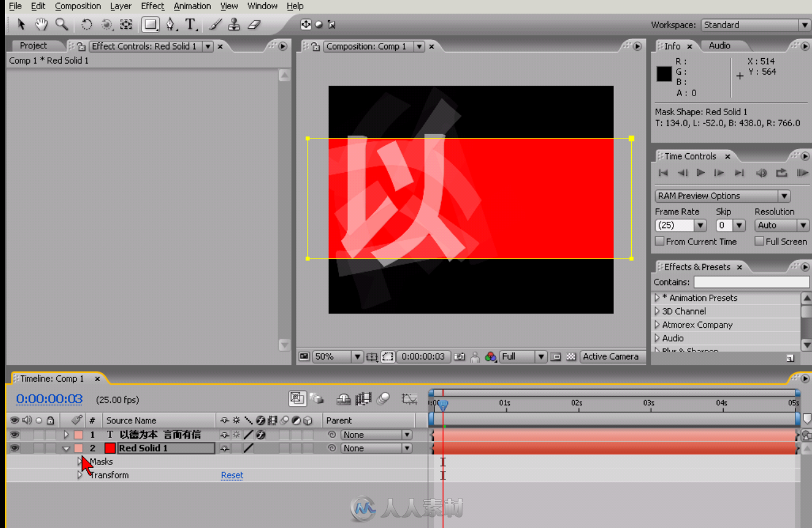
Task: Open the 50% magnification dropdown
Action: (339, 356)
